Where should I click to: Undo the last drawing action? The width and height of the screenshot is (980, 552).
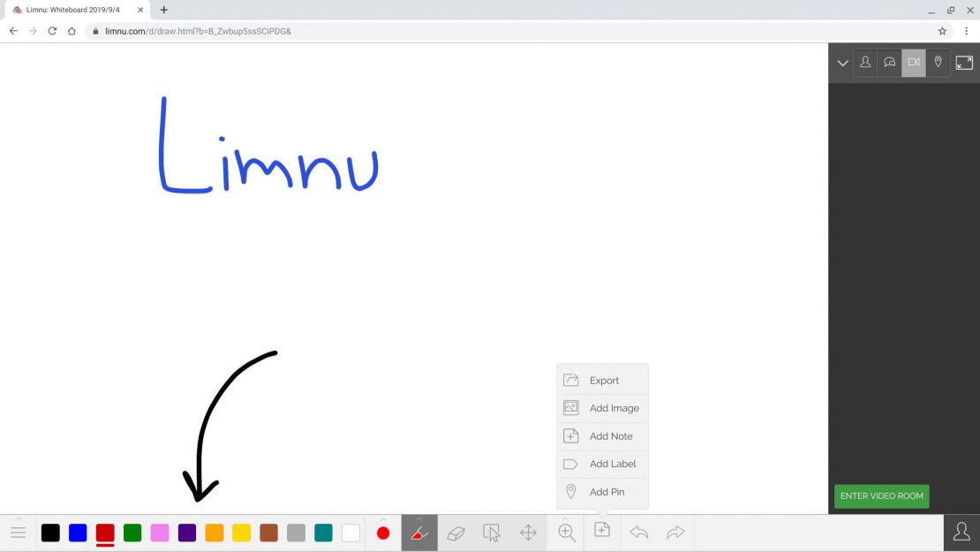[638, 532]
